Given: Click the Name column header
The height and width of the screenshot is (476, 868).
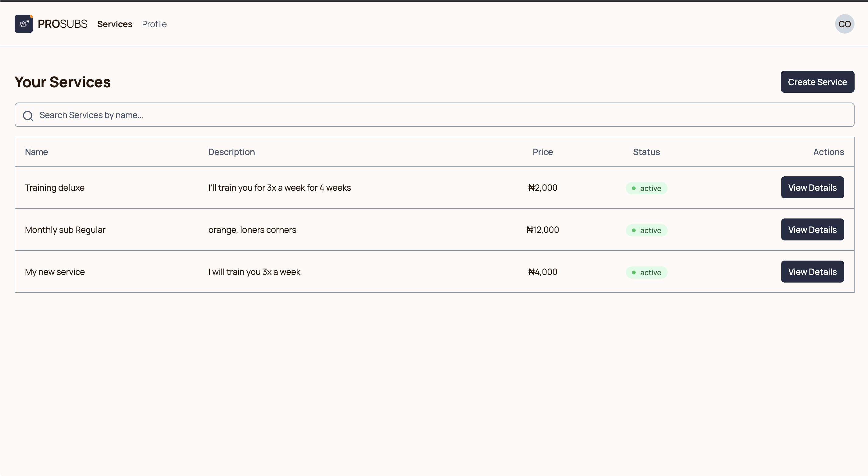Looking at the screenshot, I should pos(36,152).
